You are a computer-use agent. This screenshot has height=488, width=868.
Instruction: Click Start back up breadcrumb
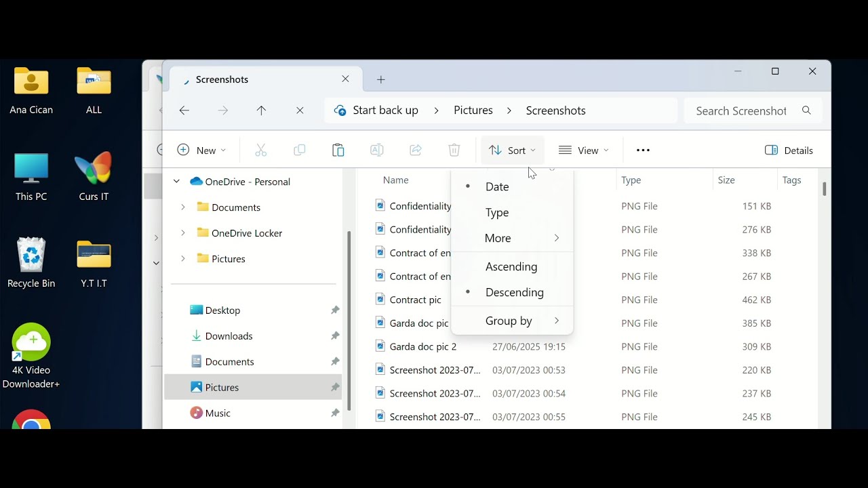[385, 110]
